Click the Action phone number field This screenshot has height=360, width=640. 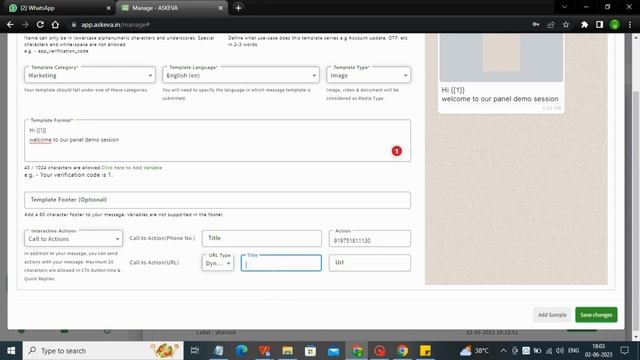[370, 238]
